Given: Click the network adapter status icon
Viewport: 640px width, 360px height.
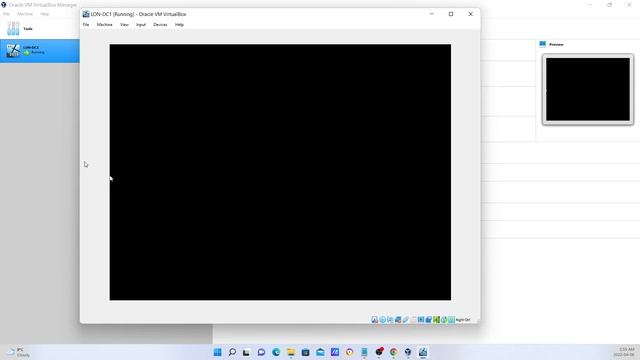Looking at the screenshot, I should pos(398,320).
